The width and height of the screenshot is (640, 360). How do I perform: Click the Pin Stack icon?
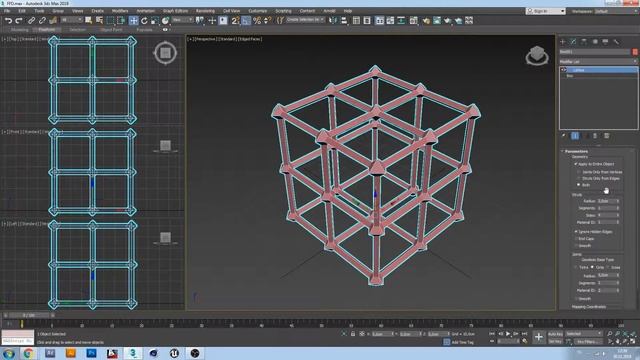pyautogui.click(x=564, y=136)
